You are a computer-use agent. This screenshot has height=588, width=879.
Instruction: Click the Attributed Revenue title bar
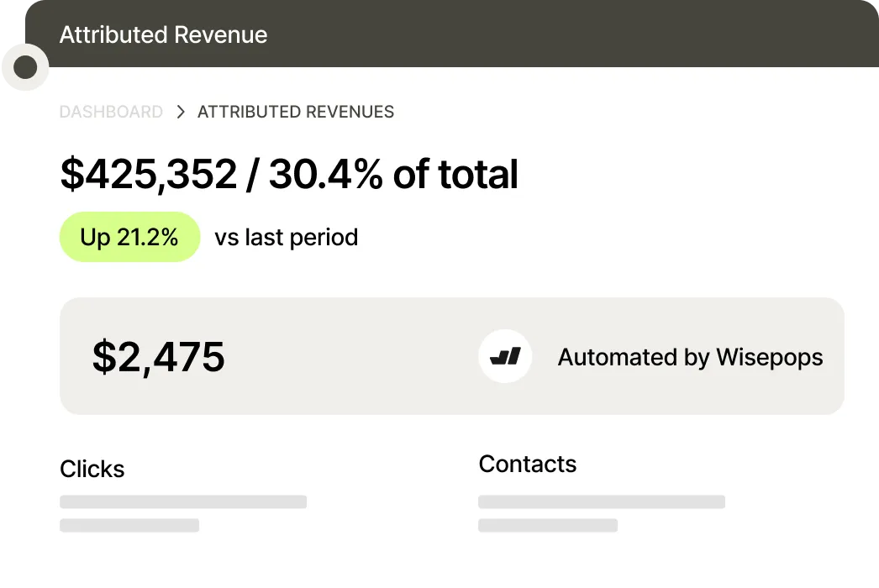tap(163, 34)
